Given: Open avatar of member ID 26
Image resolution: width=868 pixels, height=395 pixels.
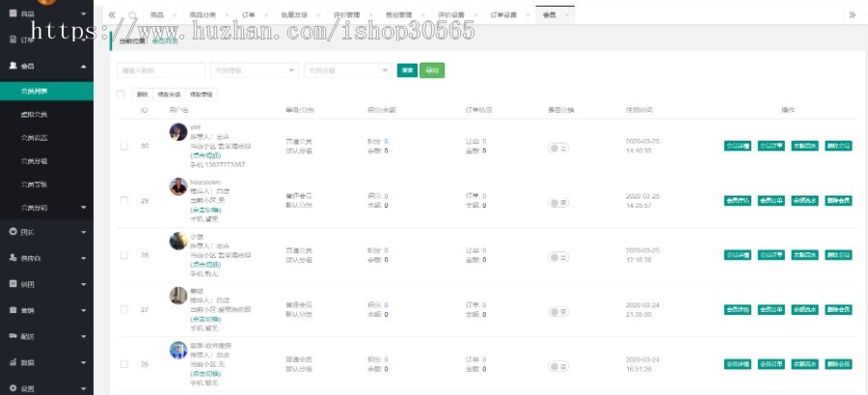Looking at the screenshot, I should coord(178,350).
